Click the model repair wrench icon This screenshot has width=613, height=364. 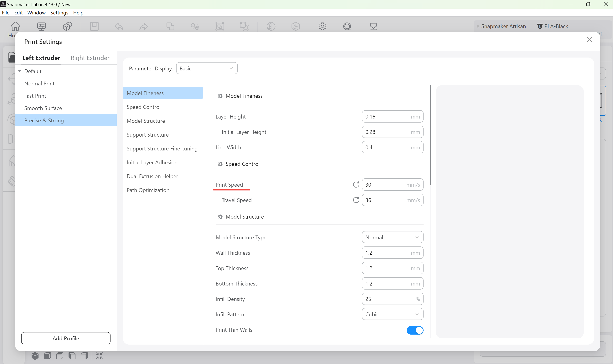[296, 26]
